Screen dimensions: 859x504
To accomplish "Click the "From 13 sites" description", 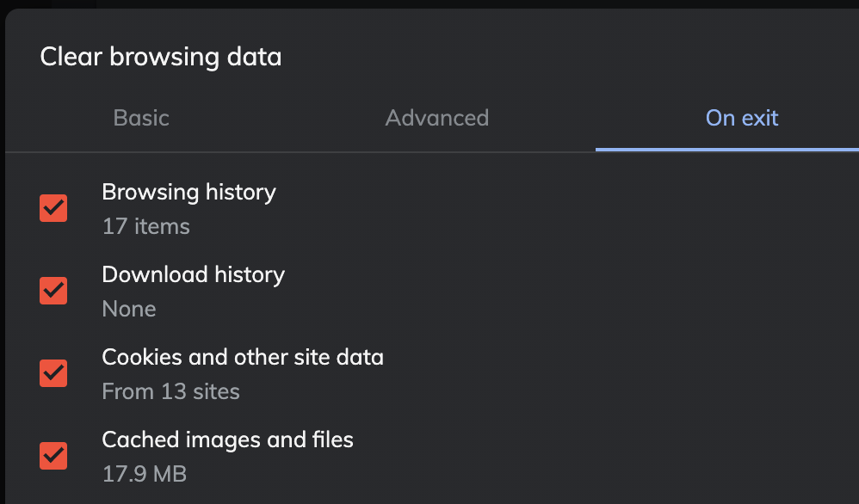I will click(170, 391).
